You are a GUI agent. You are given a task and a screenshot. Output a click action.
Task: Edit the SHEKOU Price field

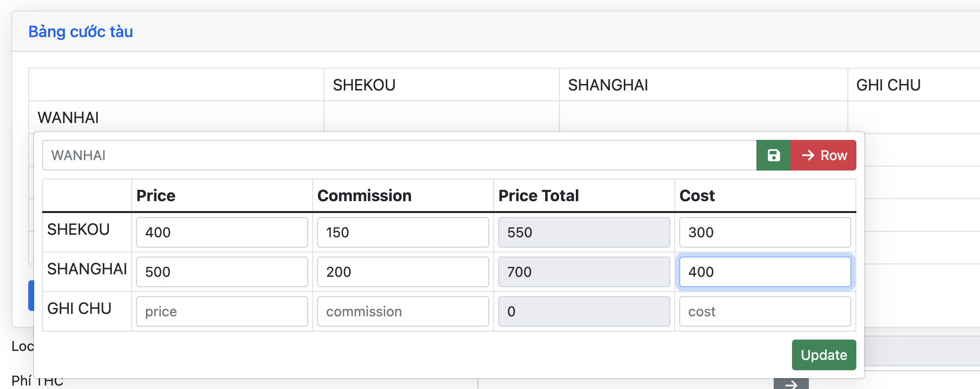(222, 232)
